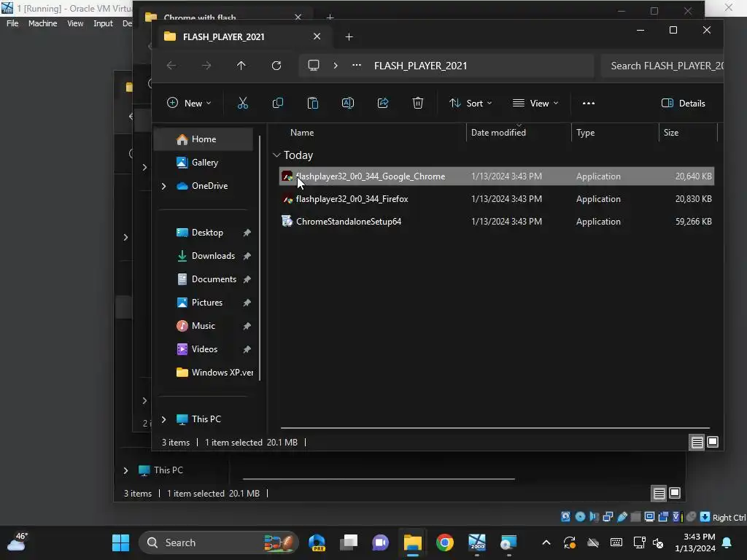Expand This PC in front window sidebar
This screenshot has width=747, height=560.
tap(163, 419)
